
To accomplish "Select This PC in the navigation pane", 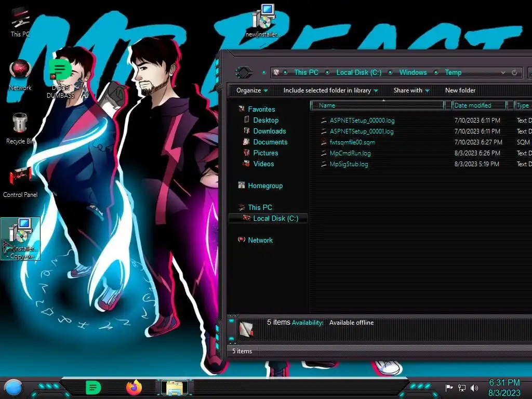I will point(260,207).
